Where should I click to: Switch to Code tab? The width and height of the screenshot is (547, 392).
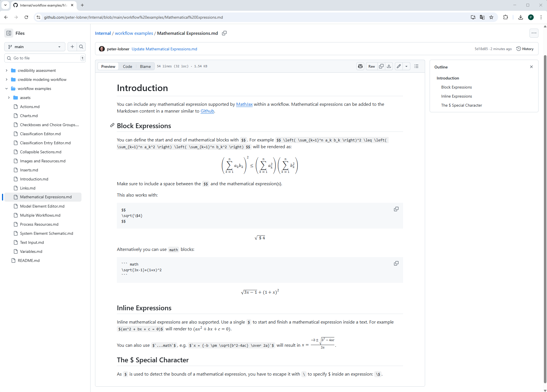[128, 66]
